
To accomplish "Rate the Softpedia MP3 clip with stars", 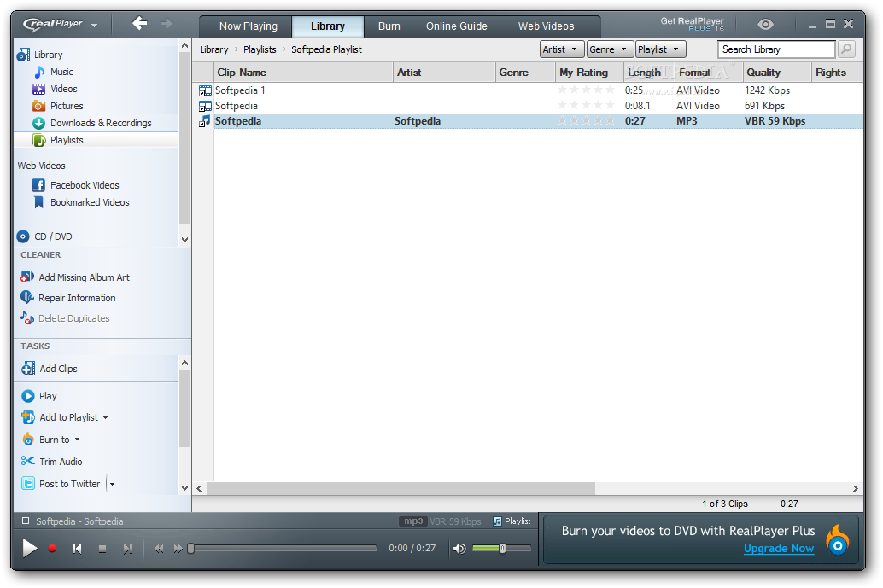I will 585,120.
